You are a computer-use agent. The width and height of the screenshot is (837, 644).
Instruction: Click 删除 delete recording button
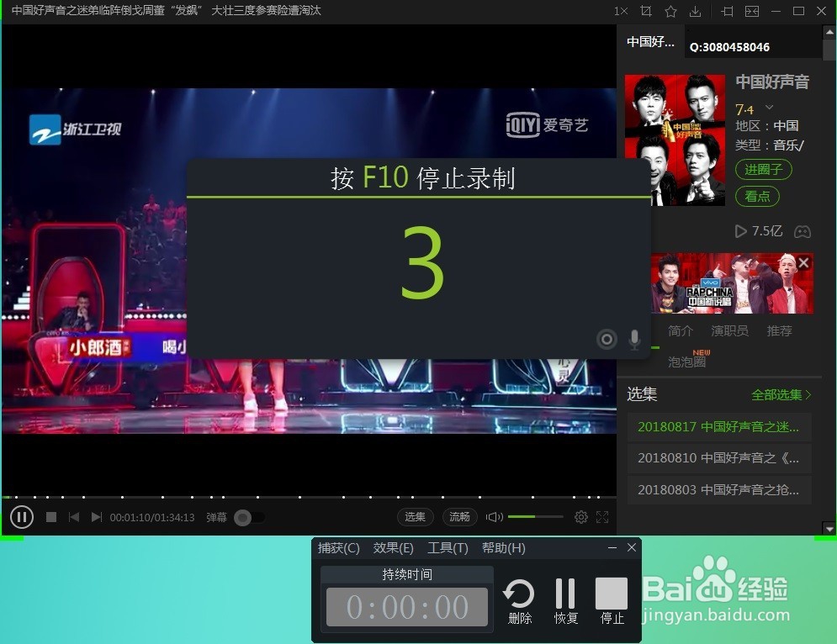519,601
